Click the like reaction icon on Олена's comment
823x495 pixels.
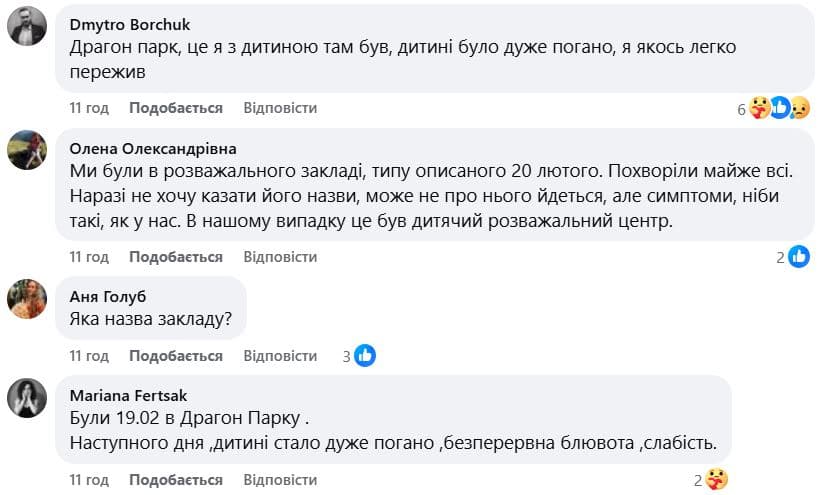pyautogui.click(x=798, y=257)
